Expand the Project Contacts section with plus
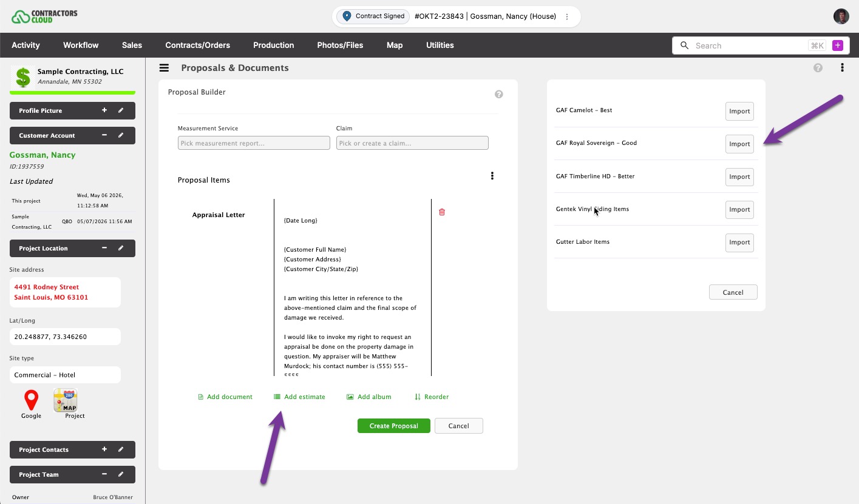Image resolution: width=859 pixels, height=504 pixels. tap(104, 449)
